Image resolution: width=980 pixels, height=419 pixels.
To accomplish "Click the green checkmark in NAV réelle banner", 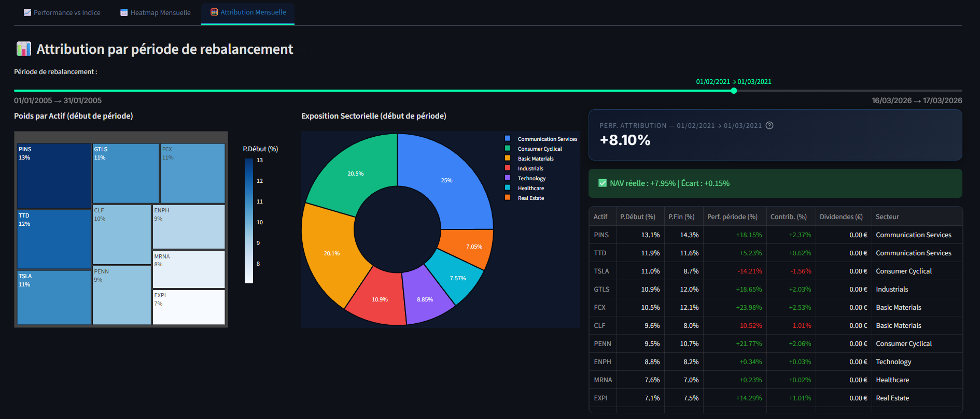I will tap(603, 183).
